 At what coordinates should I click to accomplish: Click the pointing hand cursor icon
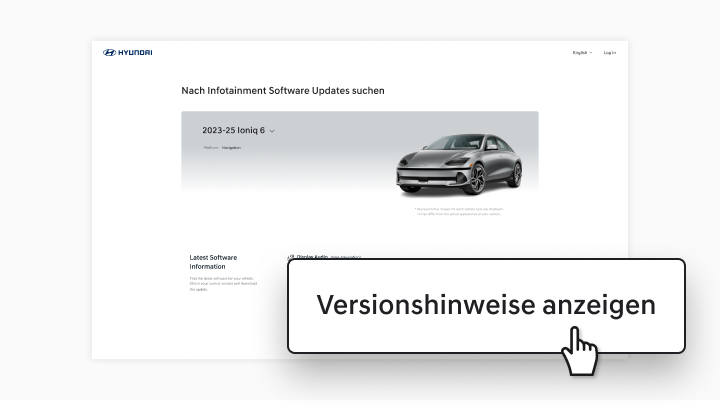[x=578, y=353]
